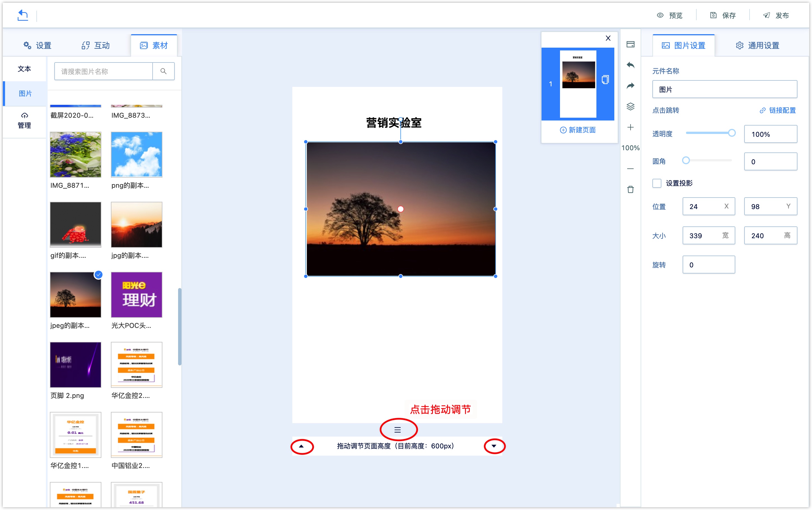Click the height 240 field
This screenshot has width=812, height=510.
click(770, 235)
